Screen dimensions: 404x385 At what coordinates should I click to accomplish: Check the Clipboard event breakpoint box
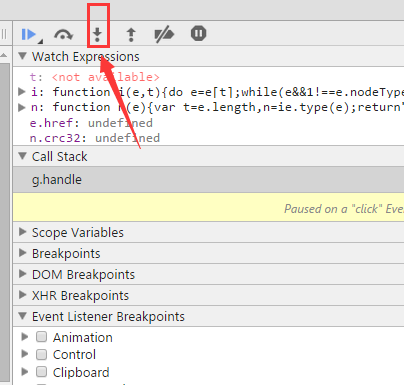tap(41, 371)
